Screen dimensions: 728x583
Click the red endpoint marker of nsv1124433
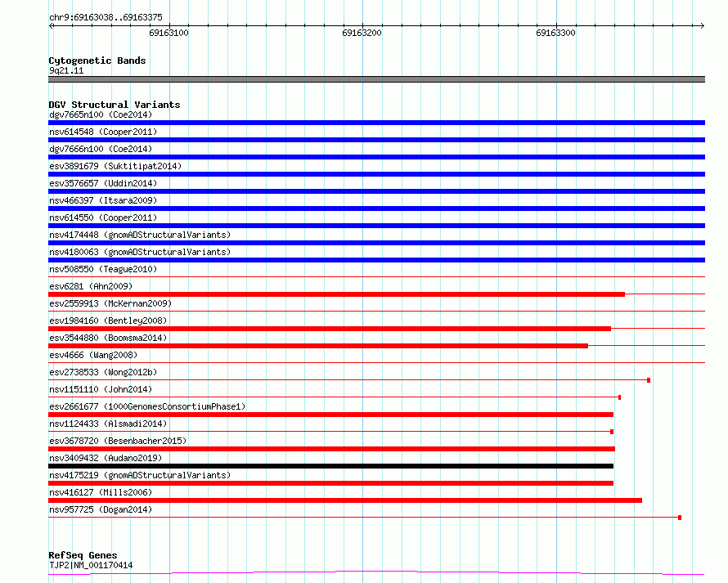tap(612, 432)
